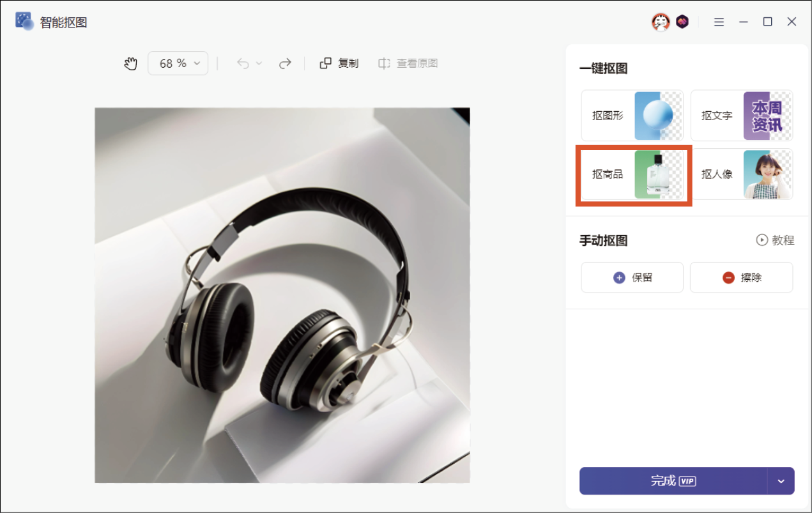This screenshot has width=812, height=513.
Task: Click the 复制 copy icon
Action: [326, 63]
